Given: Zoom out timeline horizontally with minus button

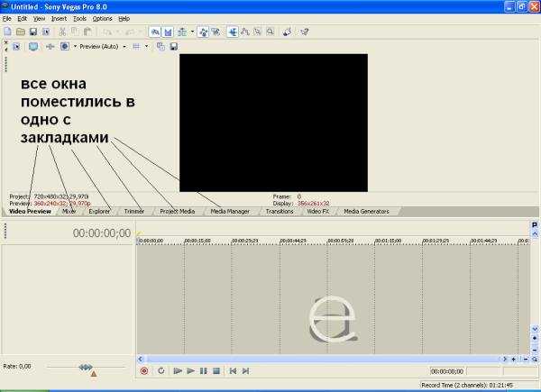Looking at the screenshot, I should click(526, 360).
